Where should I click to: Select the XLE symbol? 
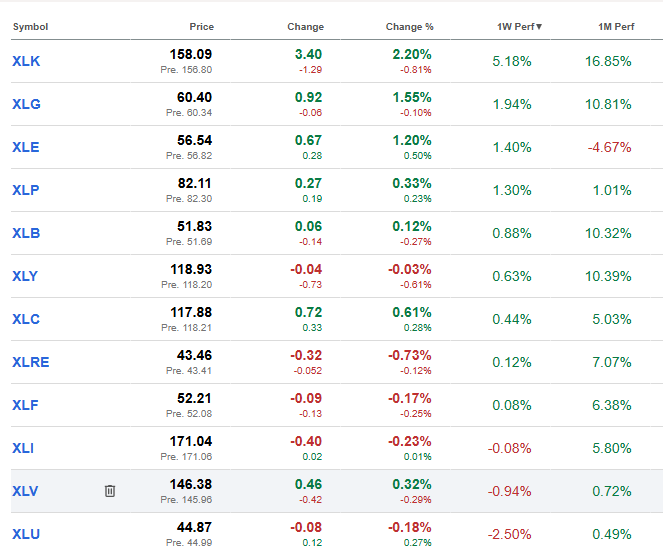click(26, 148)
